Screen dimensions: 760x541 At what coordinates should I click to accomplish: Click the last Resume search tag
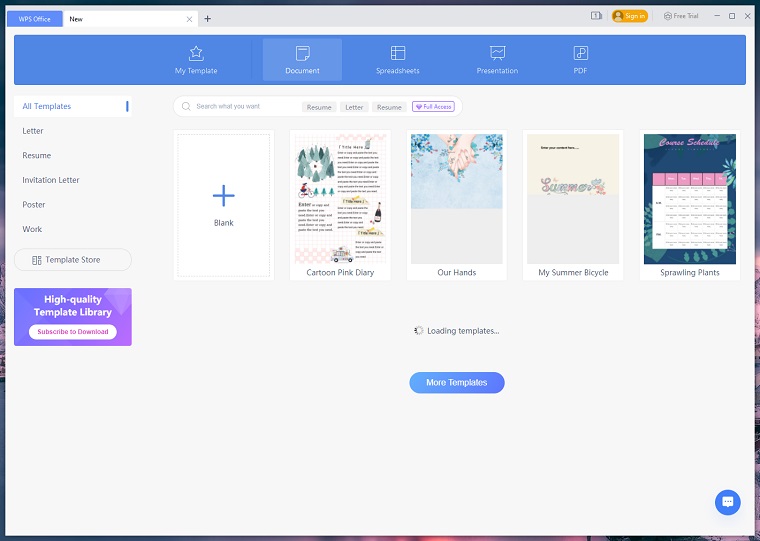coord(389,107)
